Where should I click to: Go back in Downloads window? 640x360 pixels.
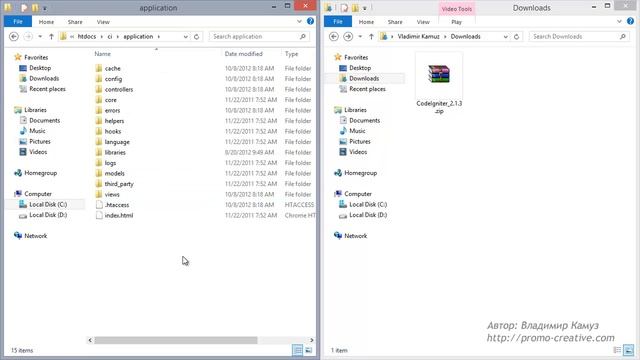point(334,37)
